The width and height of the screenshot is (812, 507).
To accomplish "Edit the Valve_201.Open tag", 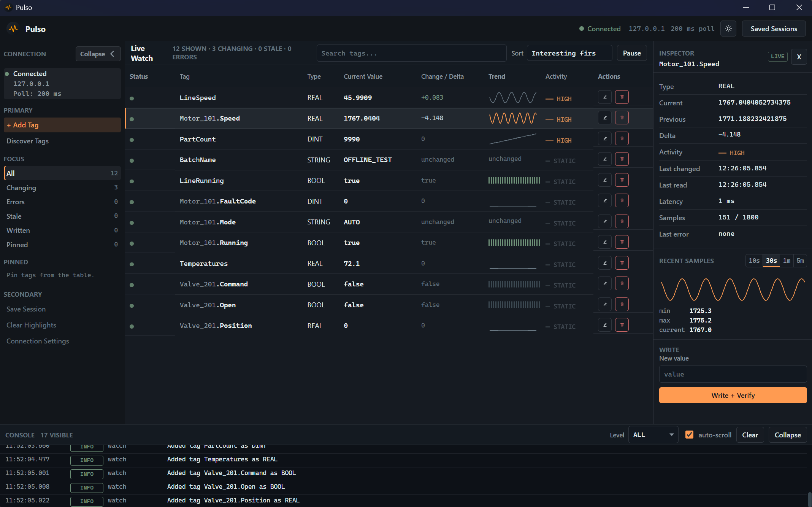I will pyautogui.click(x=605, y=304).
